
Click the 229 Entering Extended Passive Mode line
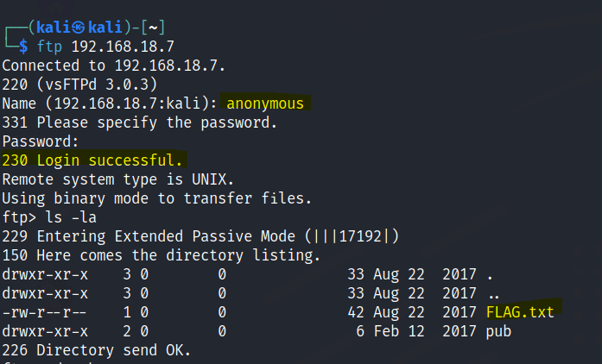(199, 236)
